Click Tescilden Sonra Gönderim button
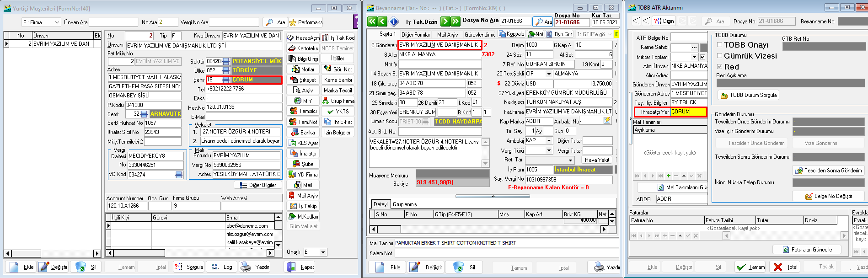The height and width of the screenshot is (278, 868). point(828,171)
